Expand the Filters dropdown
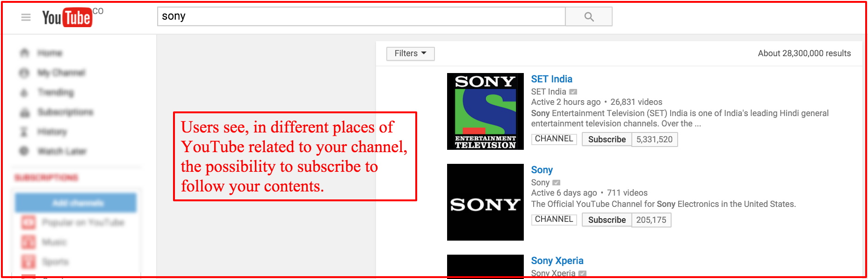 point(410,53)
